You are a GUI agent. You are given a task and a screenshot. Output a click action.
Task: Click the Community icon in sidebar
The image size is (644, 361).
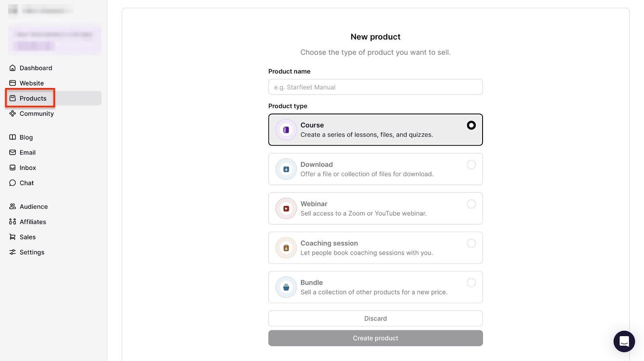pyautogui.click(x=12, y=113)
